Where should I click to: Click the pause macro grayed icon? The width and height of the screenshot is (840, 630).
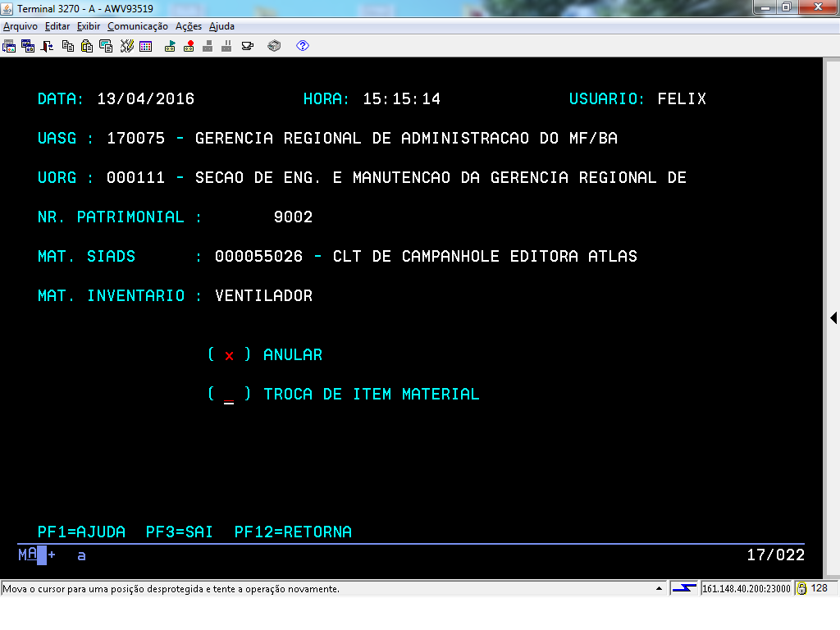(x=226, y=46)
